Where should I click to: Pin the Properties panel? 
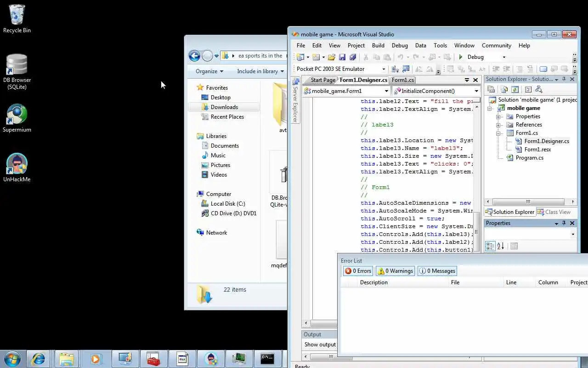(564, 223)
